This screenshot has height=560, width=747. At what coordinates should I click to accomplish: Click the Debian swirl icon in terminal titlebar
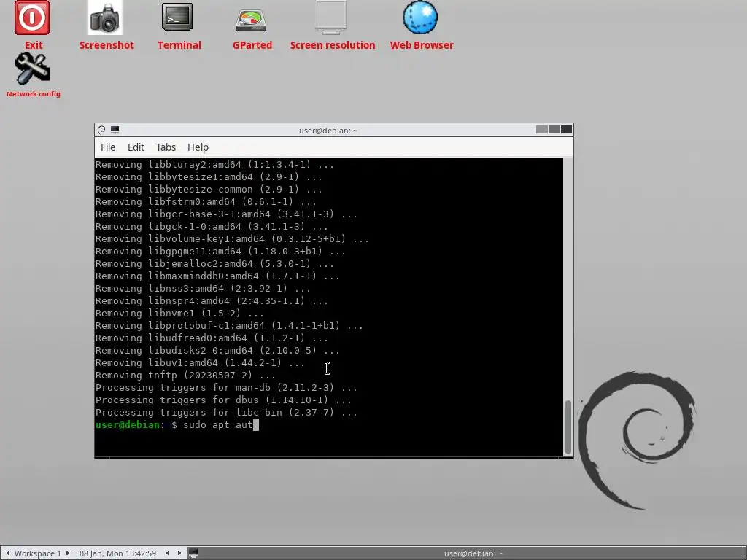click(101, 130)
